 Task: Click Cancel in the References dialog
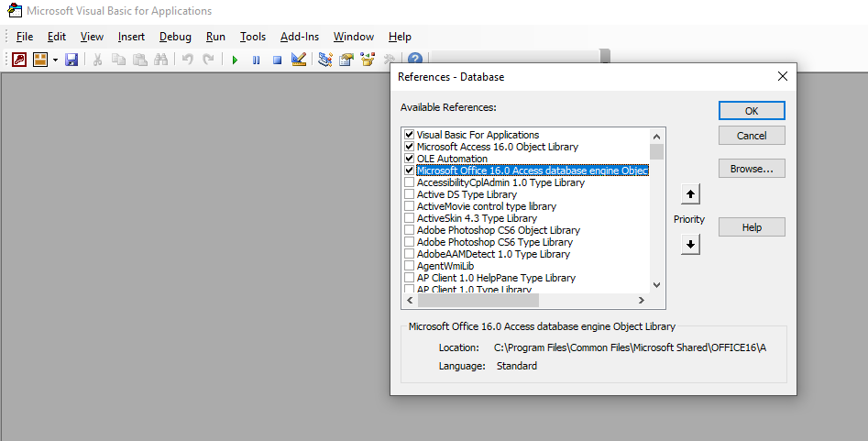click(752, 135)
